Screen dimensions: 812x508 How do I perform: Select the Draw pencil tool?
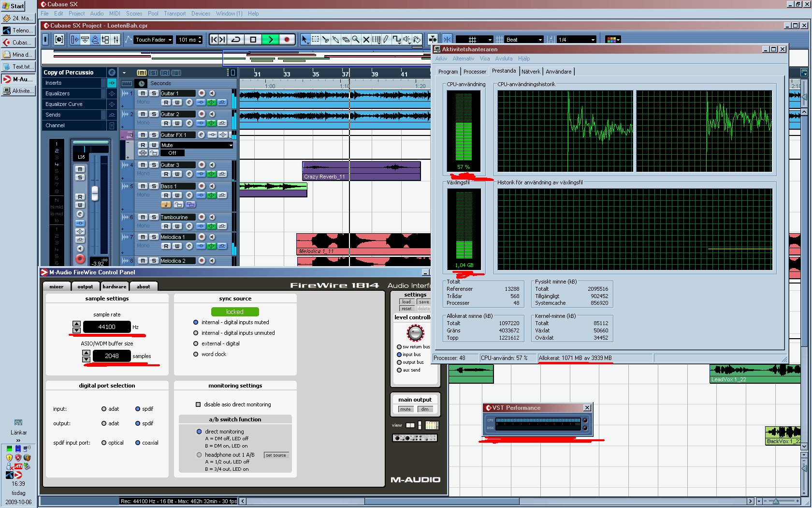[386, 40]
